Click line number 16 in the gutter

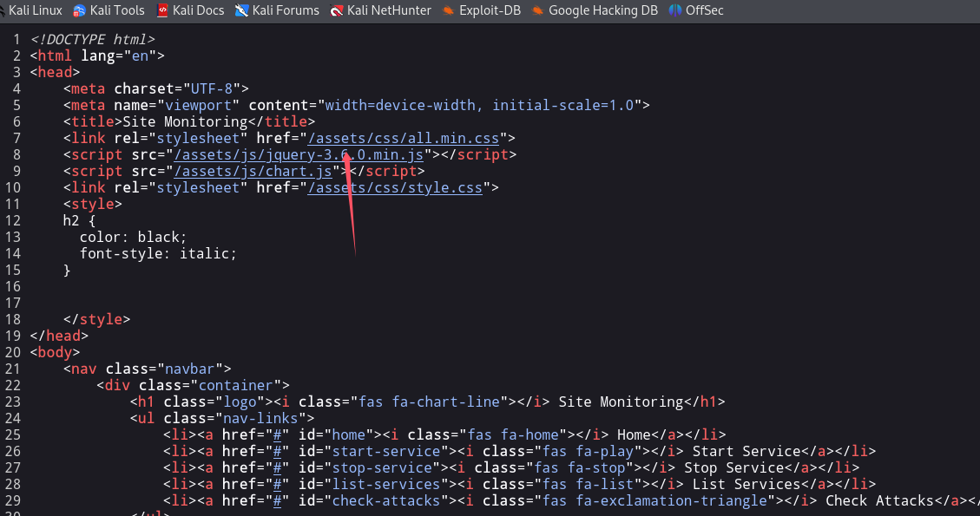tap(13, 287)
